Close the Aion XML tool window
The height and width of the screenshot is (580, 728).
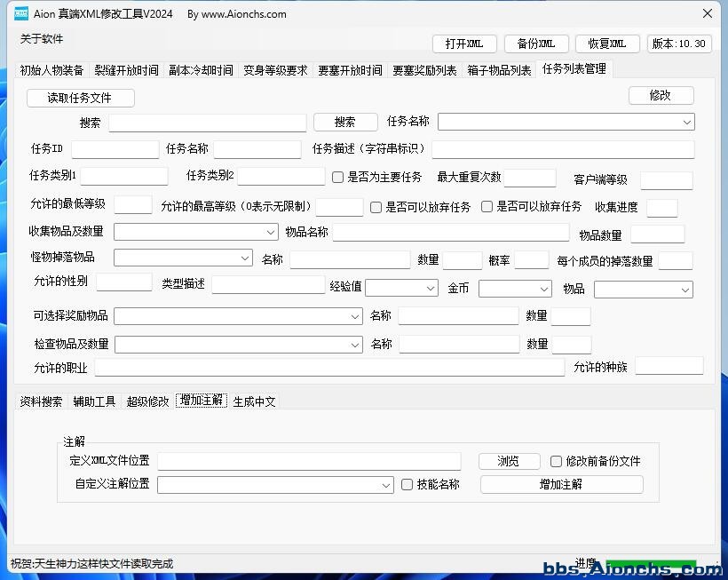click(707, 13)
